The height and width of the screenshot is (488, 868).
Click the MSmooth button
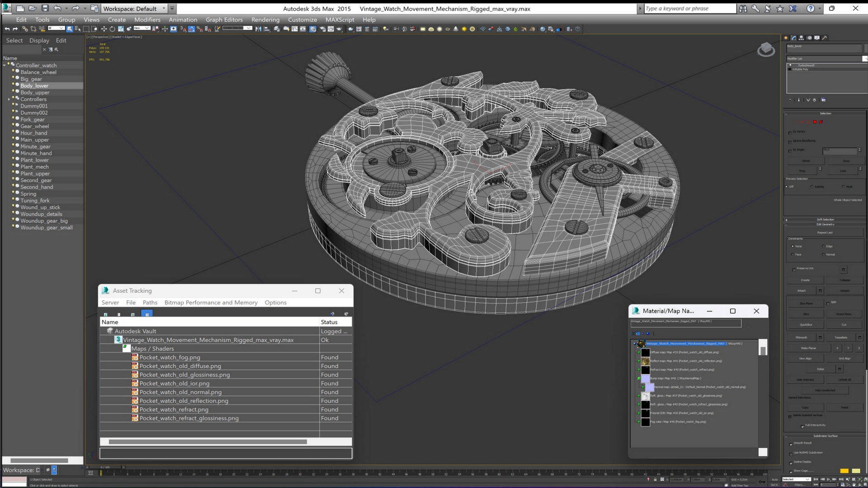click(x=802, y=338)
